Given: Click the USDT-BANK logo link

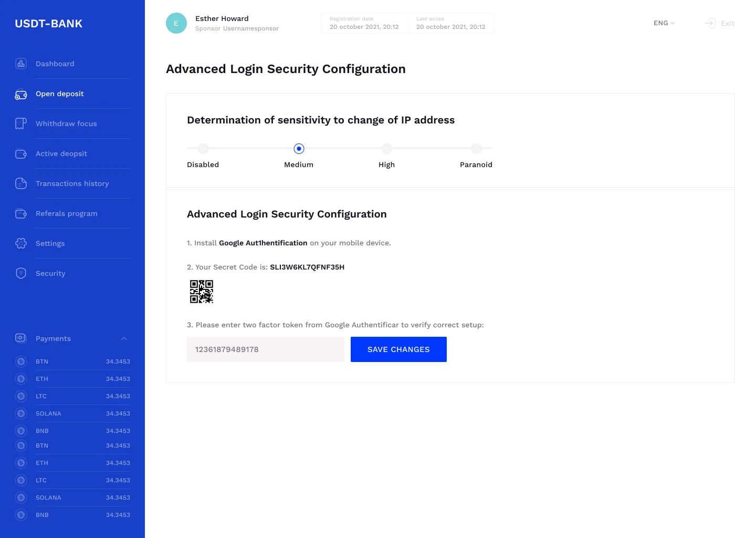Looking at the screenshot, I should [x=49, y=24].
